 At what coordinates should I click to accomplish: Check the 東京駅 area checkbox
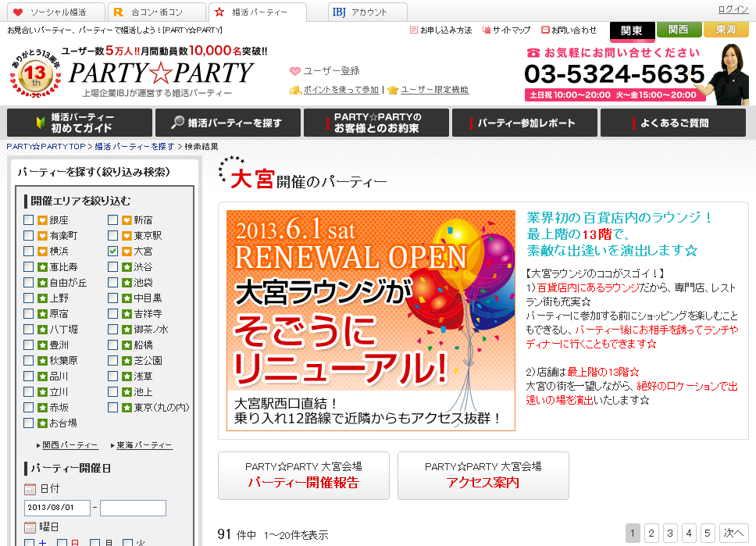(x=112, y=236)
